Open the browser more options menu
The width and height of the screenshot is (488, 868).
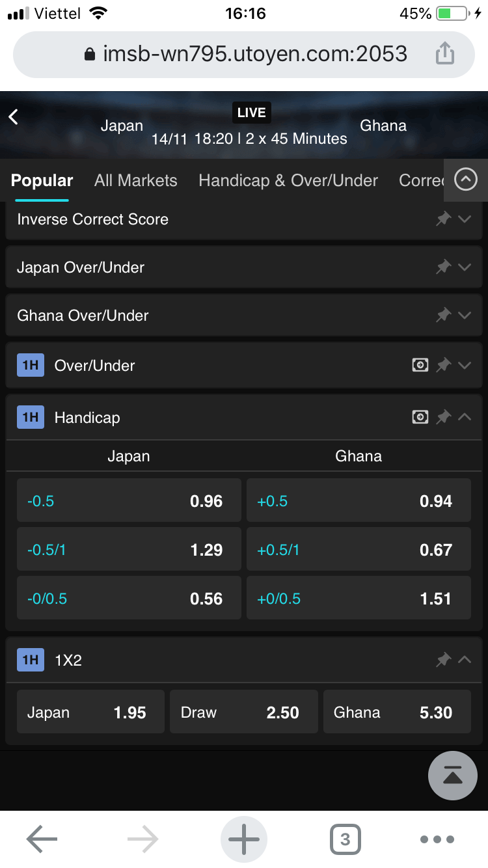tap(437, 839)
